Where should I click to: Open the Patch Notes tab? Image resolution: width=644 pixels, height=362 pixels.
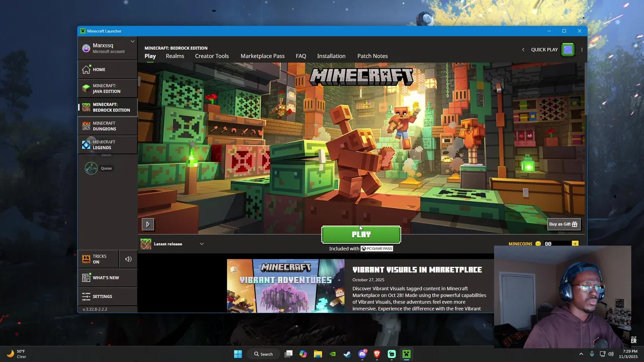pos(372,56)
